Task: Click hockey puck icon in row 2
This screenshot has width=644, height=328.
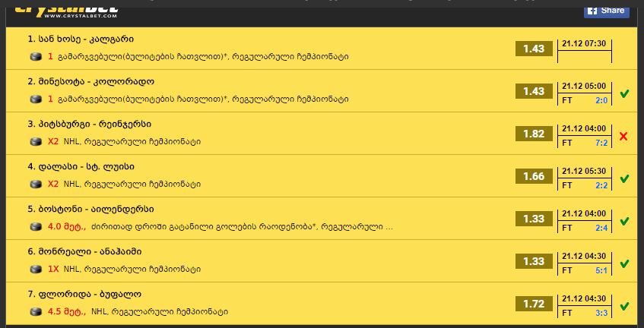Action: coord(36,99)
